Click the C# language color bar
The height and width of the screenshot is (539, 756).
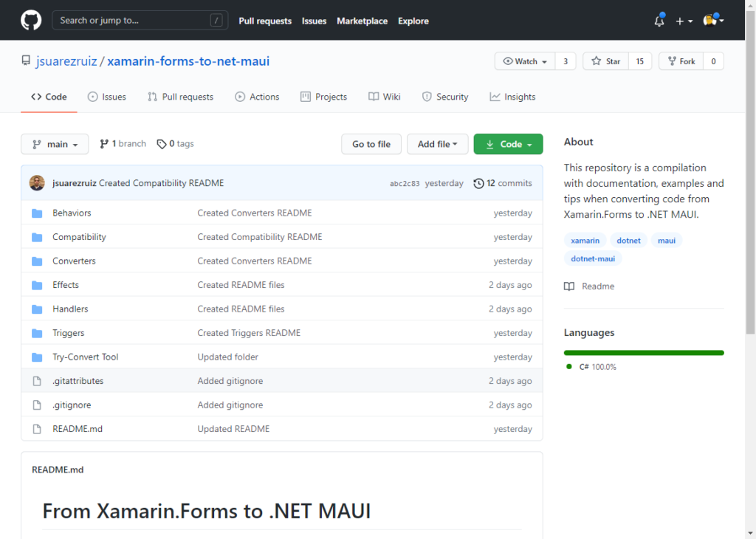(643, 352)
